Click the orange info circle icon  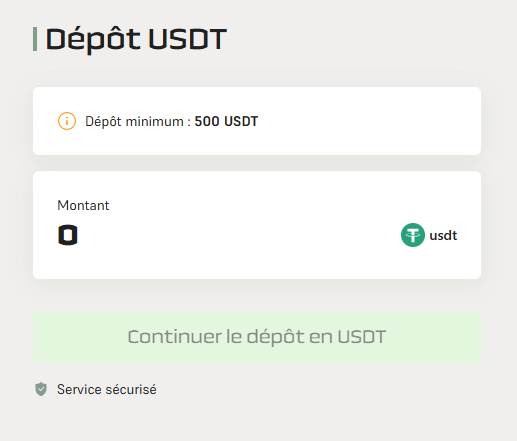(67, 121)
